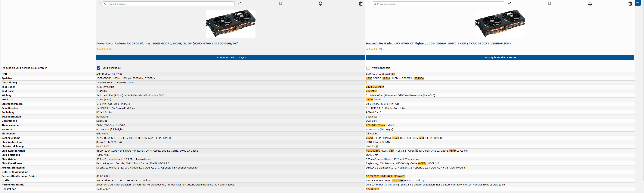Select date '17.06.2022'

click(103, 189)
